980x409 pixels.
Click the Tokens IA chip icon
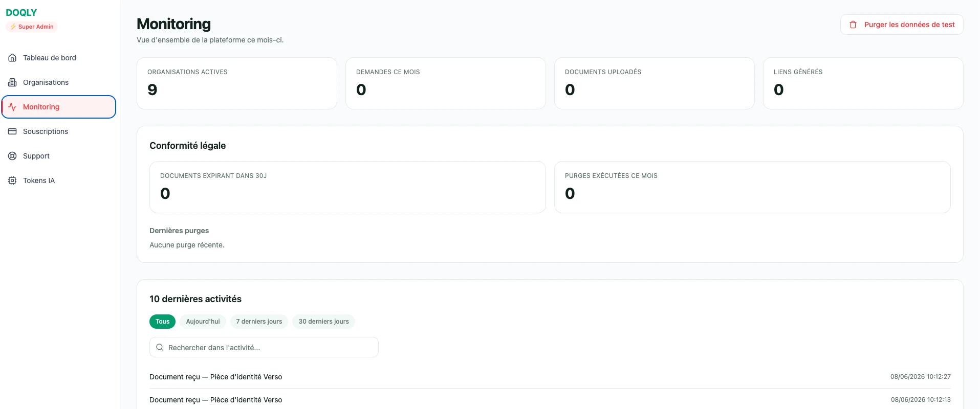tap(12, 180)
